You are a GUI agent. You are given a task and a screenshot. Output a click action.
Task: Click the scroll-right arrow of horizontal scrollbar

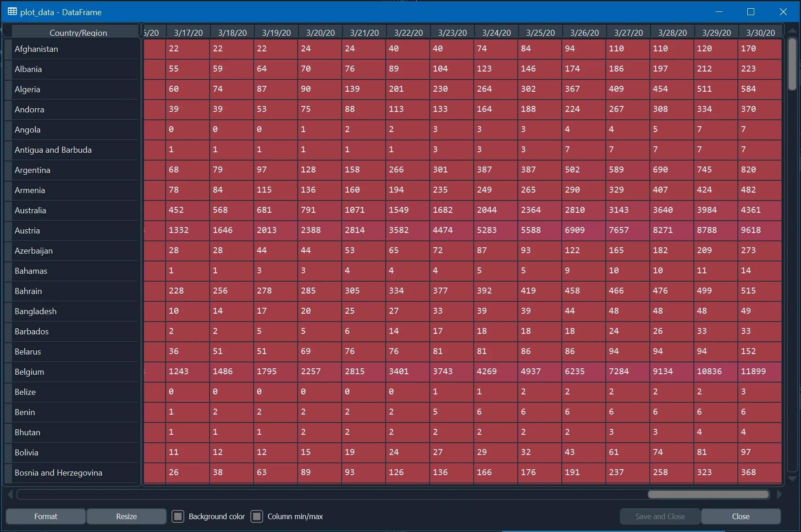point(779,494)
